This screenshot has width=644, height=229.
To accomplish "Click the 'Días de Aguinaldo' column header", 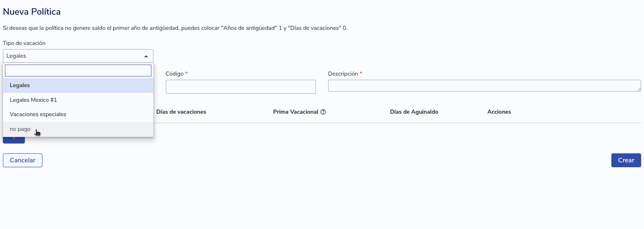I will [414, 112].
